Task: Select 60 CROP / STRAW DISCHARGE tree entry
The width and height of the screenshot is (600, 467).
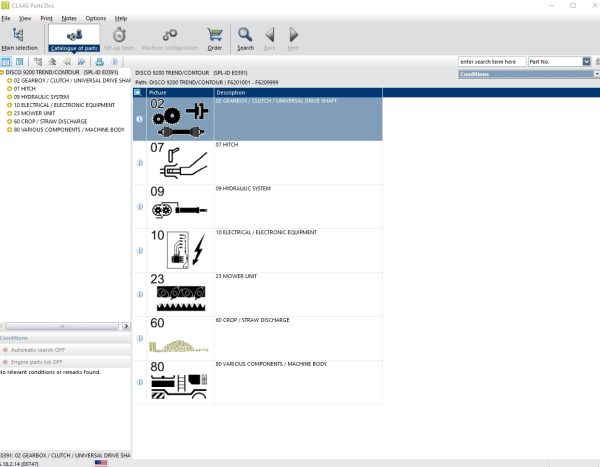Action: tap(51, 121)
